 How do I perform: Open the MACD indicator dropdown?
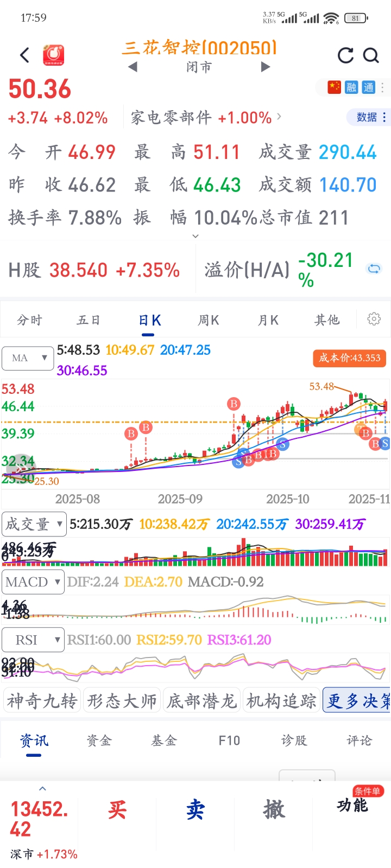point(33,582)
